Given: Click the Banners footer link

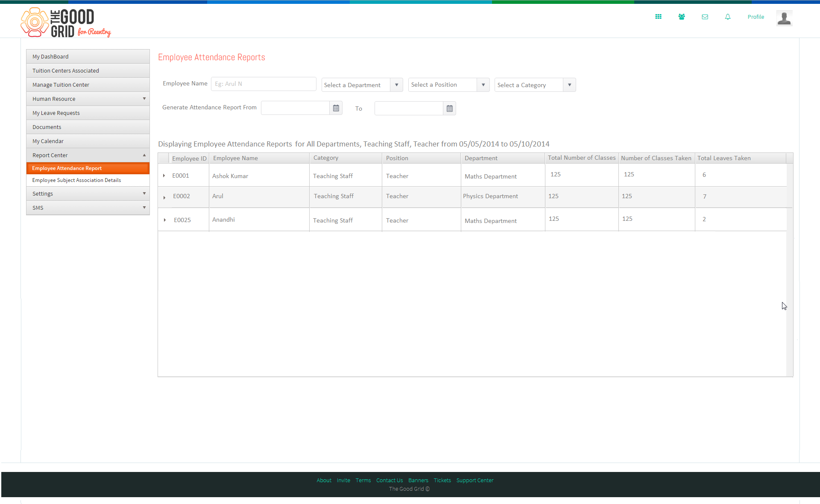Looking at the screenshot, I should point(418,481).
